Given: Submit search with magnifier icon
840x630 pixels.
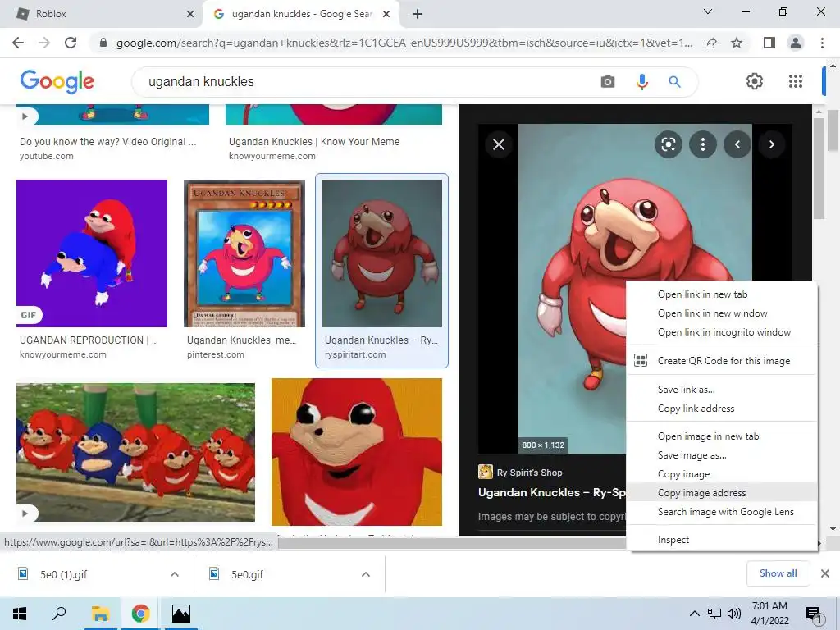Looking at the screenshot, I should [x=674, y=82].
